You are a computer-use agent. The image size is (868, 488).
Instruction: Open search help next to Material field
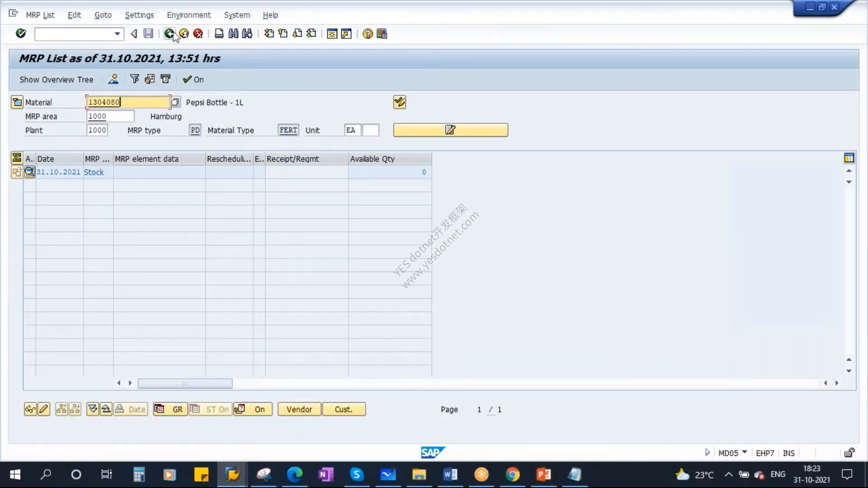175,102
